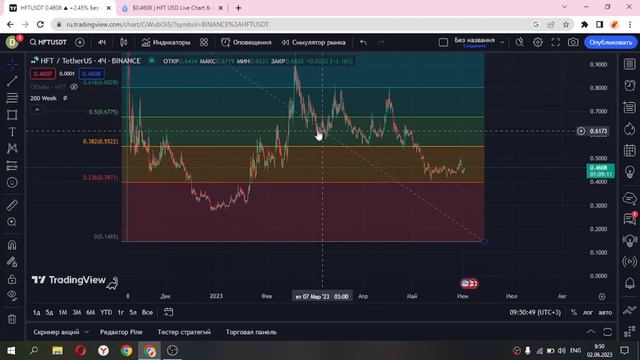Toggle stay-in-drawing-mode pencil lock
This screenshot has height=360, width=640.
point(12,262)
